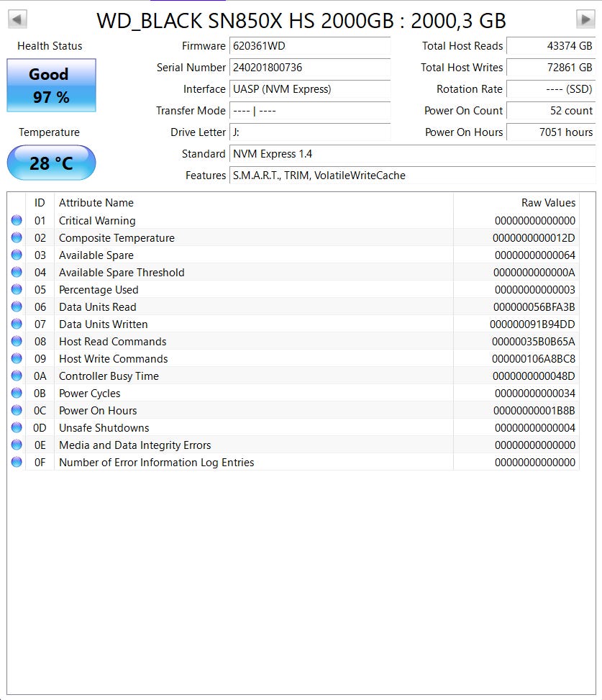This screenshot has width=602, height=700.
Task: Click Total Host Reads value 43374 GB
Action: point(551,46)
